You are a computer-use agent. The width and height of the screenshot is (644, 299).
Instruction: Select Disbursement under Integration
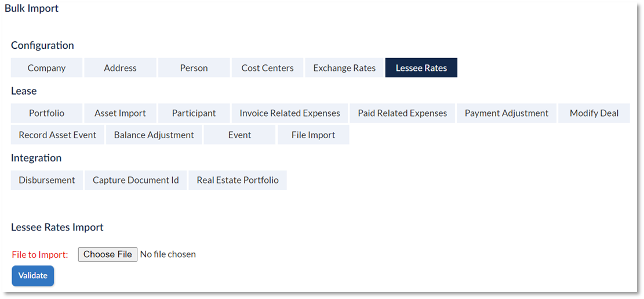[47, 180]
